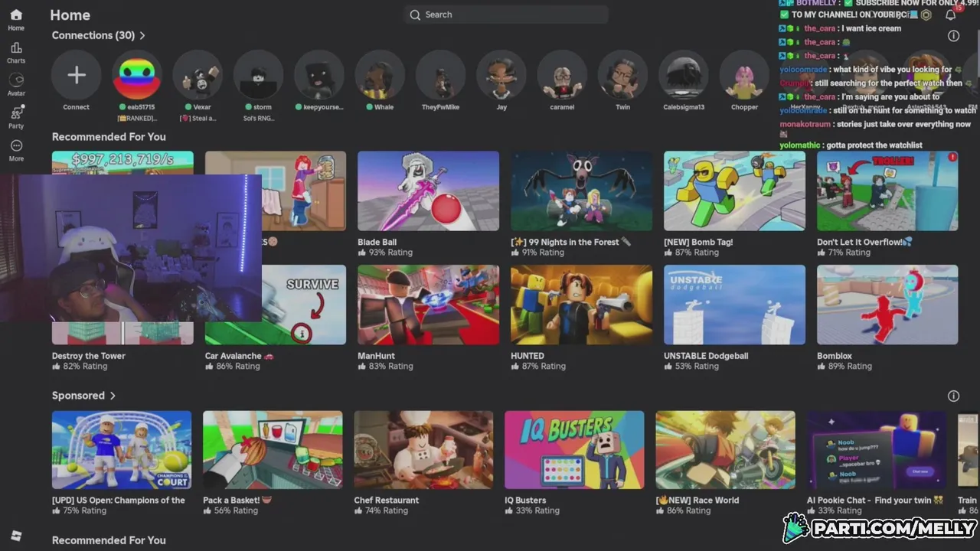This screenshot has height=551, width=980.
Task: Open UNSTABLE Dodgeball thumbnail
Action: pyautogui.click(x=734, y=305)
